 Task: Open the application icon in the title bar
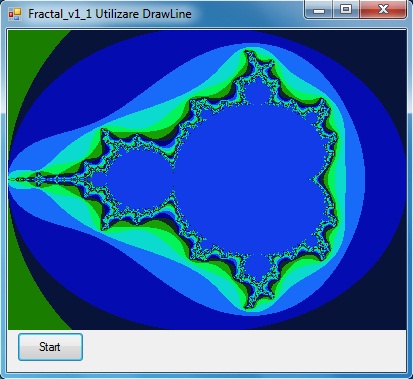point(15,14)
